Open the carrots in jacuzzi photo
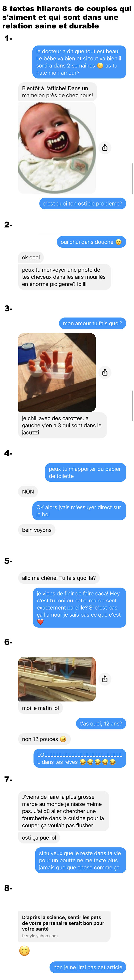This screenshot has width=134, height=980. 57,372
